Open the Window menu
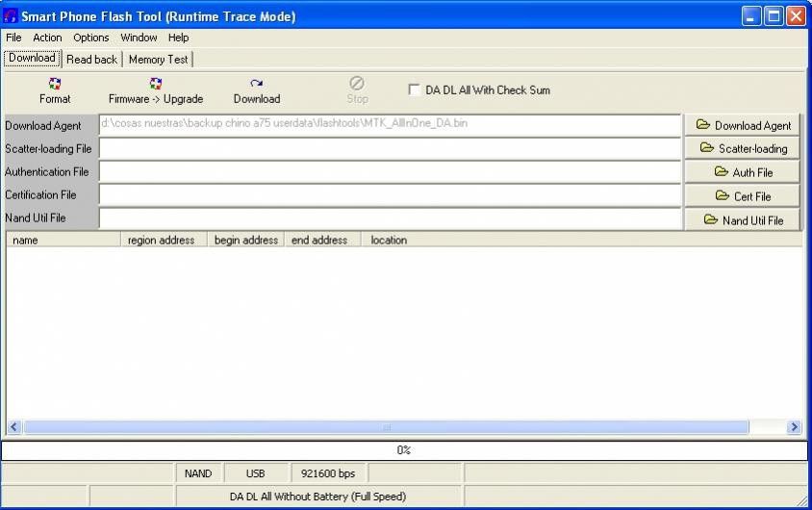 point(139,38)
